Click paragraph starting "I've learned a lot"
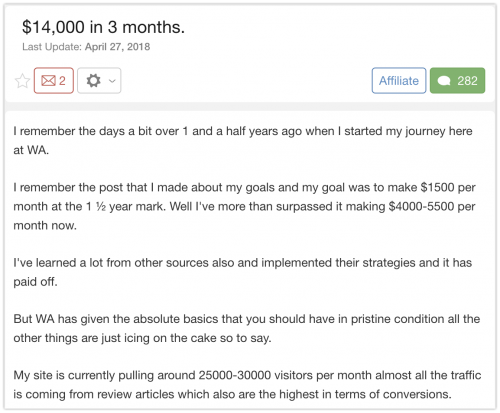Image resolution: width=500 pixels, height=413 pixels. pos(243,272)
